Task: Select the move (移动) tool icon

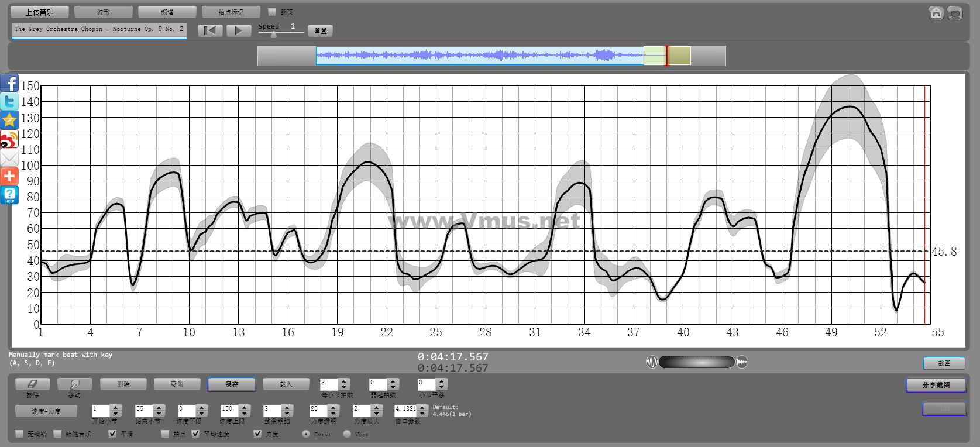Action: pos(74,384)
